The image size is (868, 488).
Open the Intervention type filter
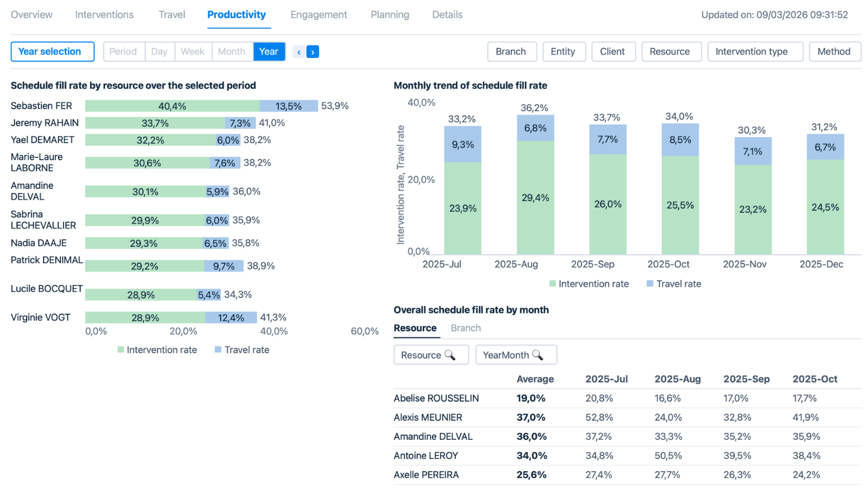coord(755,52)
